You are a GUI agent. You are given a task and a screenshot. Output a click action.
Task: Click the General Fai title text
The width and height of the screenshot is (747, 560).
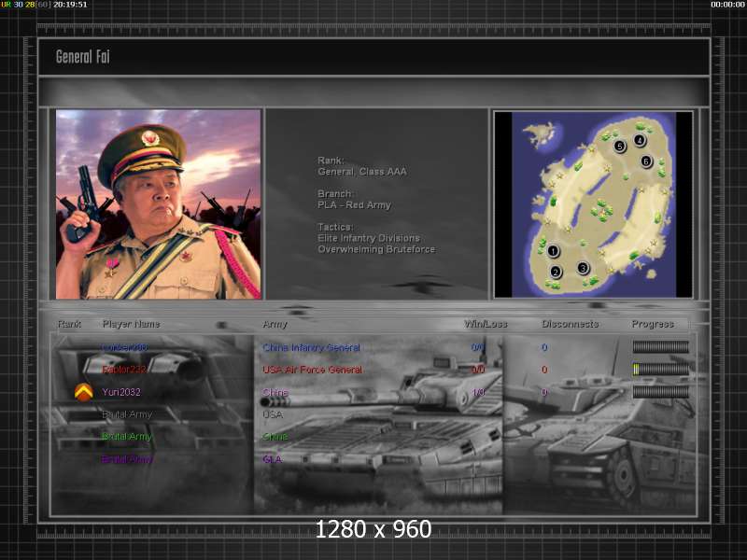(83, 57)
